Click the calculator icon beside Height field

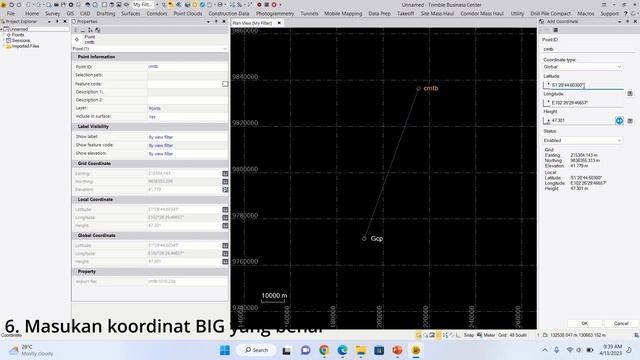click(630, 121)
